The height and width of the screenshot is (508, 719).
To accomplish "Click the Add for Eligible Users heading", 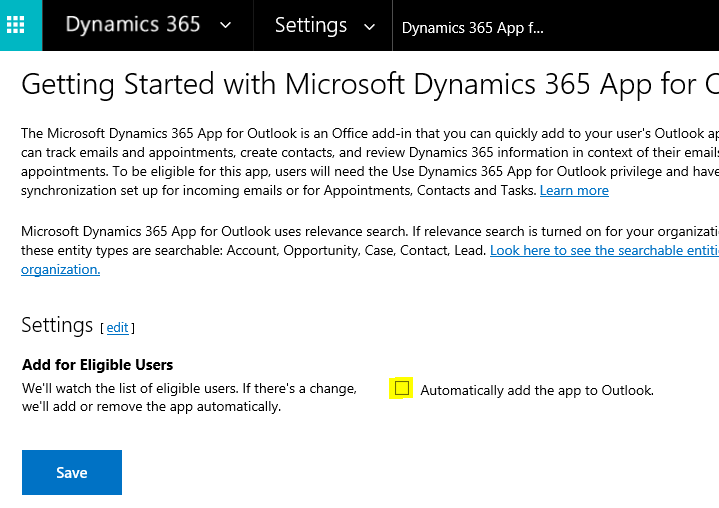I will 98,365.
